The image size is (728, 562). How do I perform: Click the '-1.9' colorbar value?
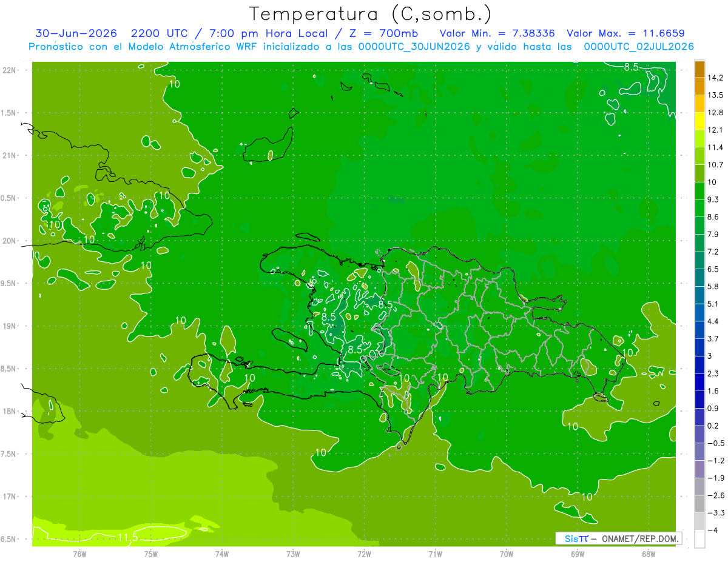pyautogui.click(x=716, y=478)
